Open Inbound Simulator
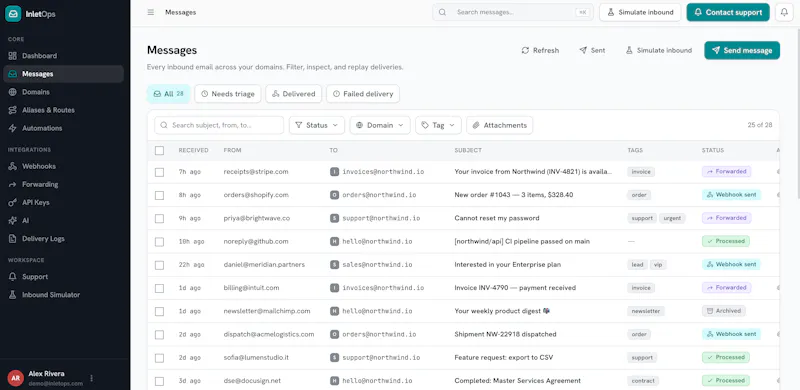 pyautogui.click(x=63, y=295)
